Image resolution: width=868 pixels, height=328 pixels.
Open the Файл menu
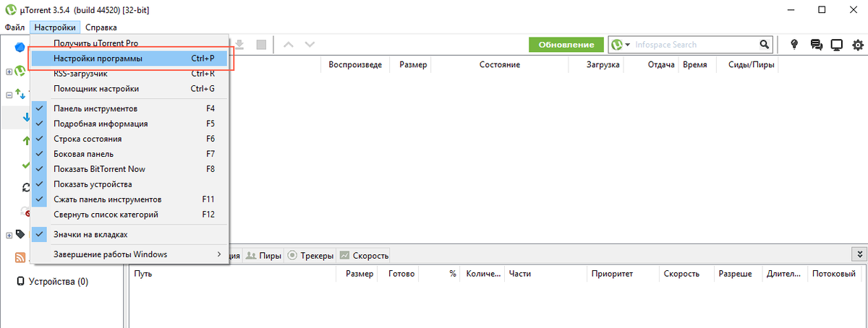tap(14, 27)
